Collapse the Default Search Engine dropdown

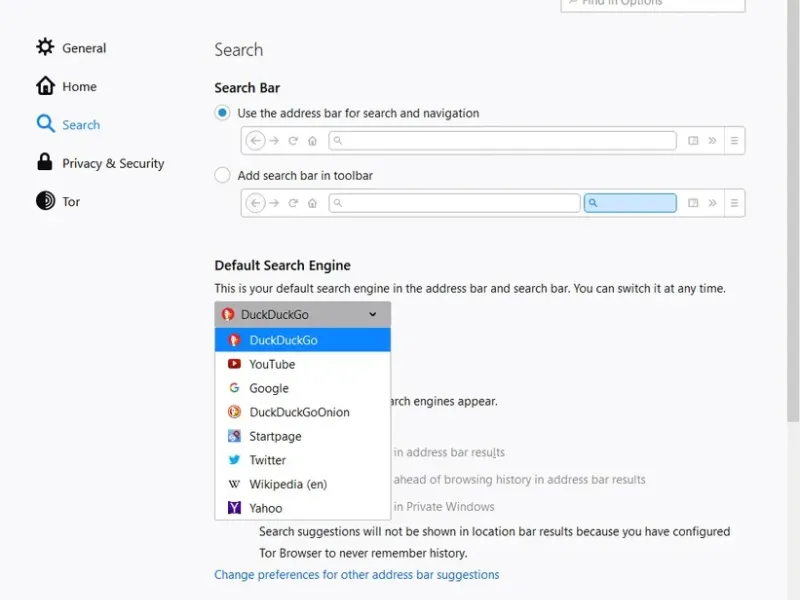point(302,314)
